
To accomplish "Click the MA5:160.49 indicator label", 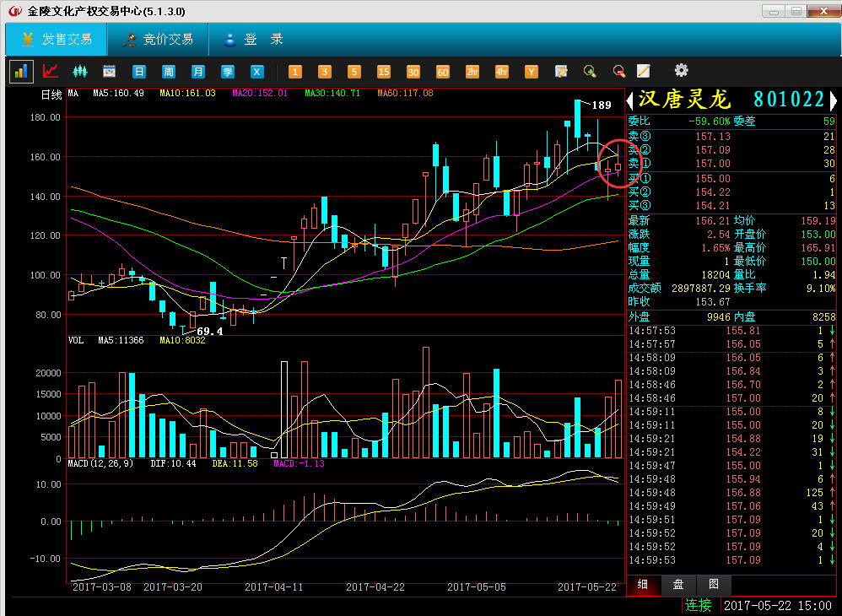I will (119, 94).
